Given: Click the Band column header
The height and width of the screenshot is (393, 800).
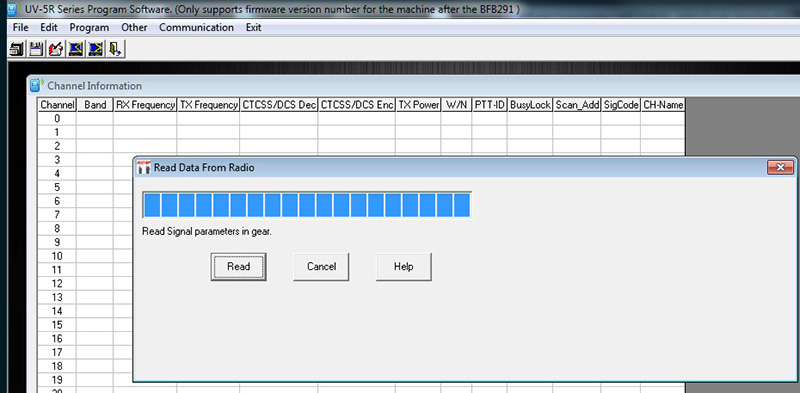Looking at the screenshot, I should coord(95,105).
